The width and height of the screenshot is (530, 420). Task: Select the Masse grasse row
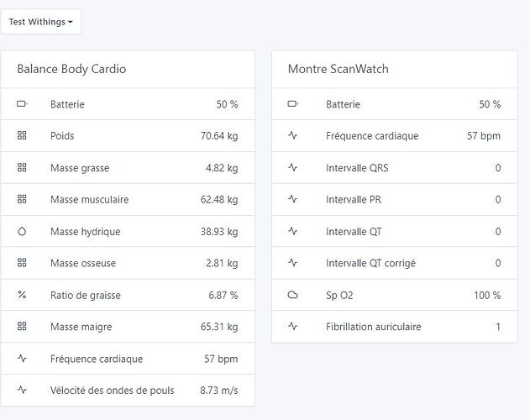tap(128, 168)
